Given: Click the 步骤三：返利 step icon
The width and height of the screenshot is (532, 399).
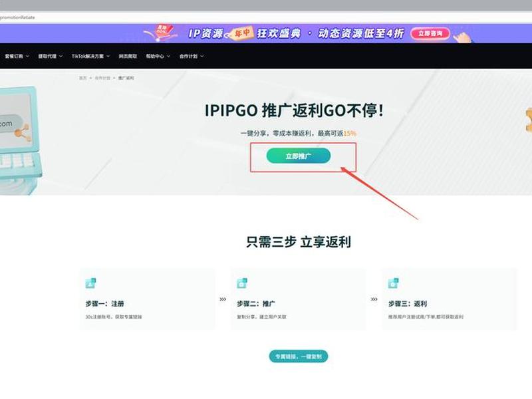Looking at the screenshot, I should pyautogui.click(x=393, y=283).
